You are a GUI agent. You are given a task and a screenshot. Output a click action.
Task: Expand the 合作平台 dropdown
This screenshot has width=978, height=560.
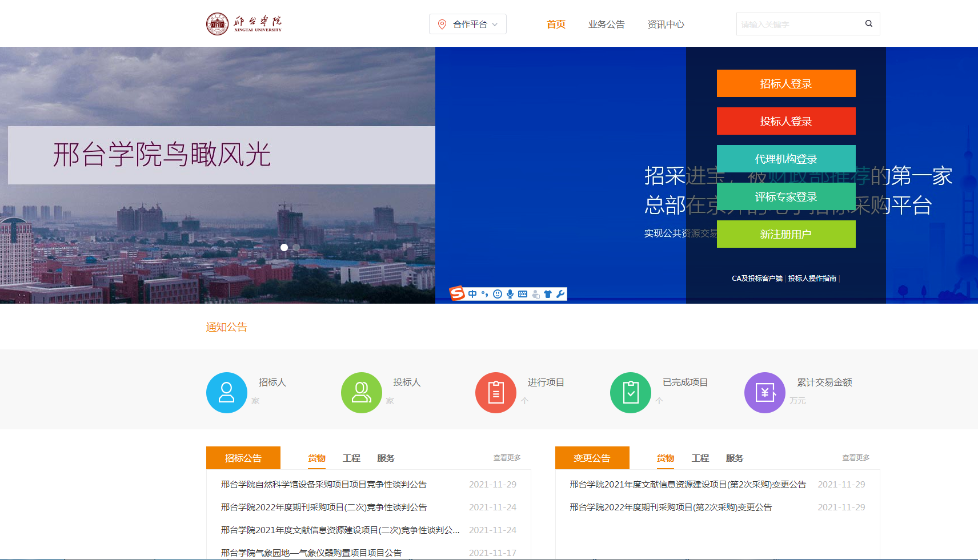coord(467,24)
